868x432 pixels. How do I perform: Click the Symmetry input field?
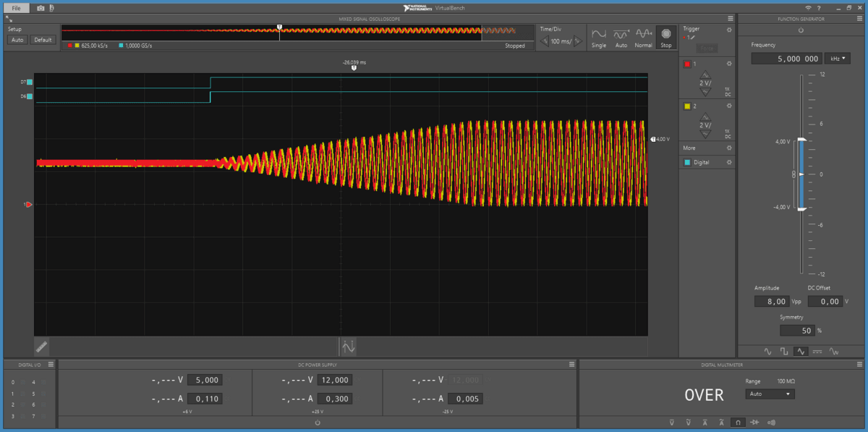(x=797, y=330)
